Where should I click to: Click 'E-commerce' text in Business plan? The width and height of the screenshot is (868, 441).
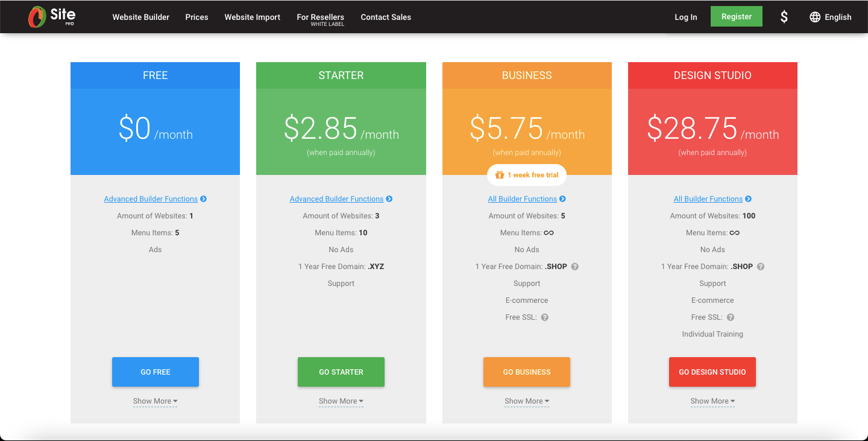pyautogui.click(x=527, y=300)
